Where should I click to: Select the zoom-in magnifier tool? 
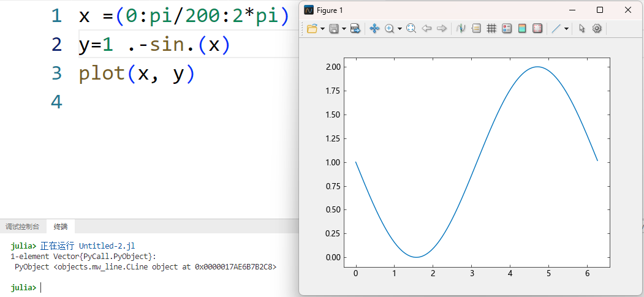[389, 28]
